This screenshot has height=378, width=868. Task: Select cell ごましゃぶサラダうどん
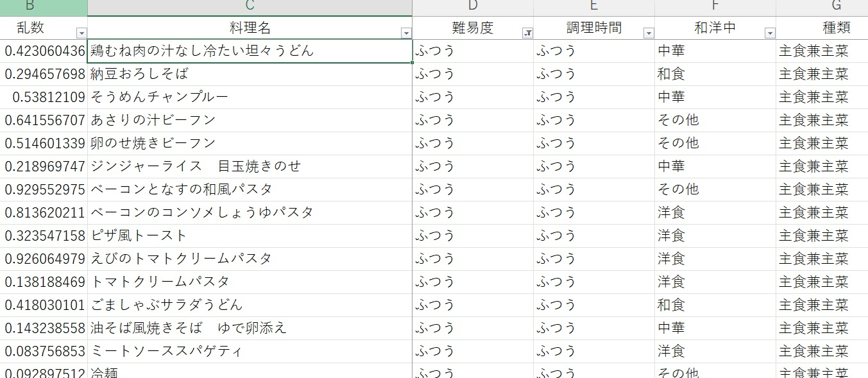tap(250, 305)
